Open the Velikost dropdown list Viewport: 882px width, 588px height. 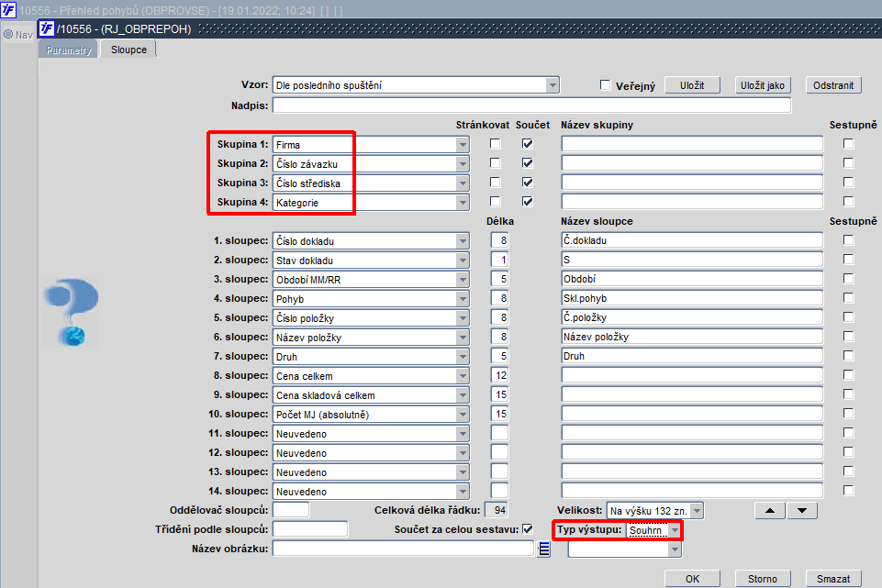tap(697, 510)
